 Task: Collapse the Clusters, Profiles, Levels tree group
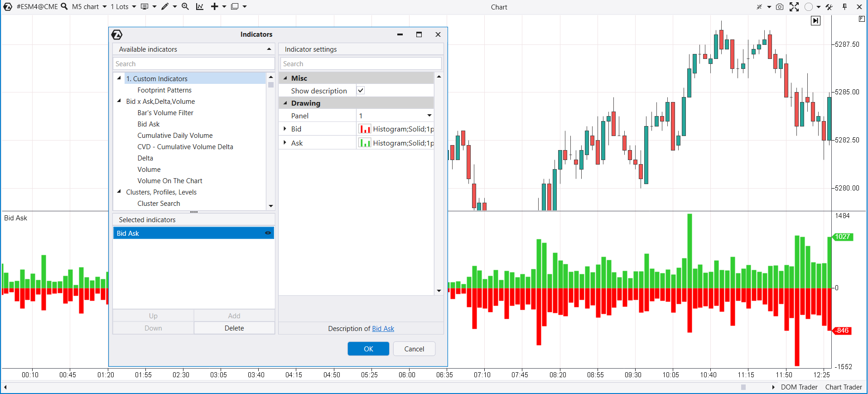pyautogui.click(x=119, y=192)
